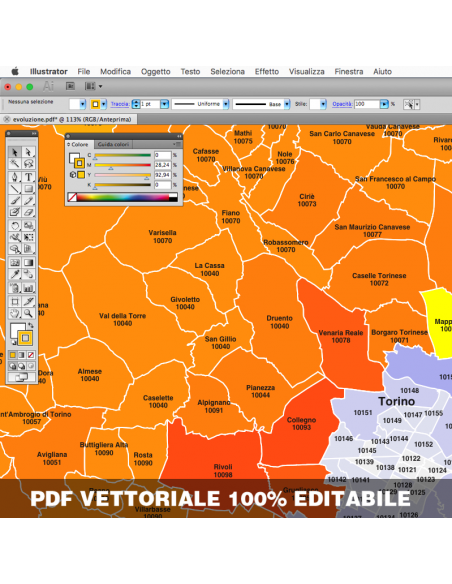Select the Blend tool
Viewport: 452px width, 584px height.
pos(28,274)
